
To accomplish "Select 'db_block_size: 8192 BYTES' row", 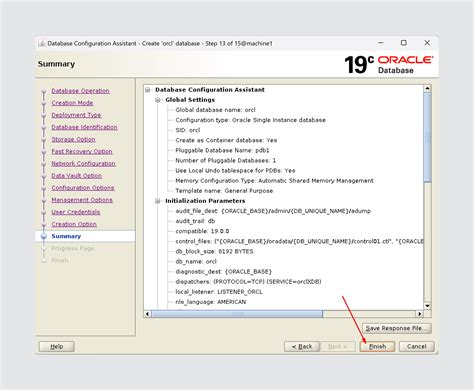I will coord(214,251).
